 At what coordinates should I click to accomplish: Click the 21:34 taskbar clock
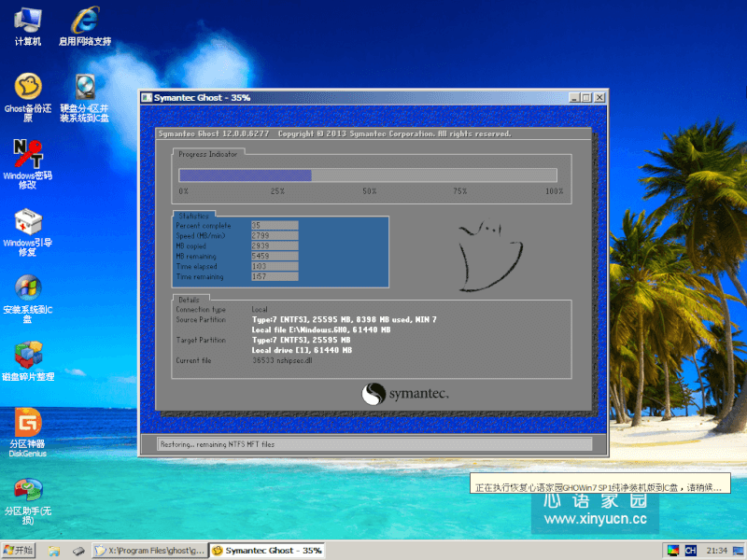(716, 551)
